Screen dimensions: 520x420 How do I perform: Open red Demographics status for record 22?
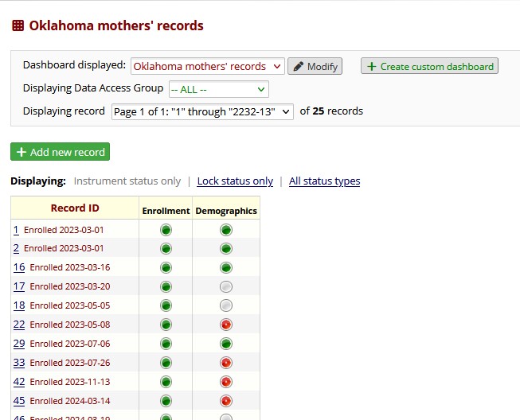point(226,325)
